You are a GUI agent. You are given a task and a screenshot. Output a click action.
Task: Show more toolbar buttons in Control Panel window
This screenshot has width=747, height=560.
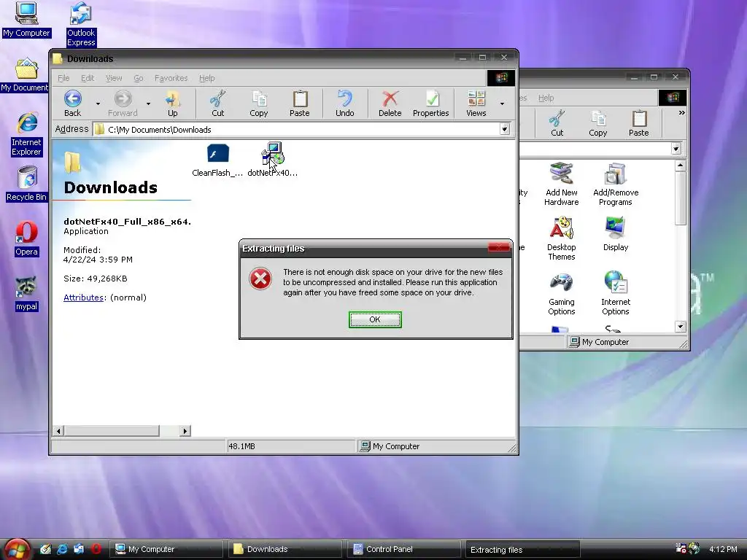tap(682, 113)
